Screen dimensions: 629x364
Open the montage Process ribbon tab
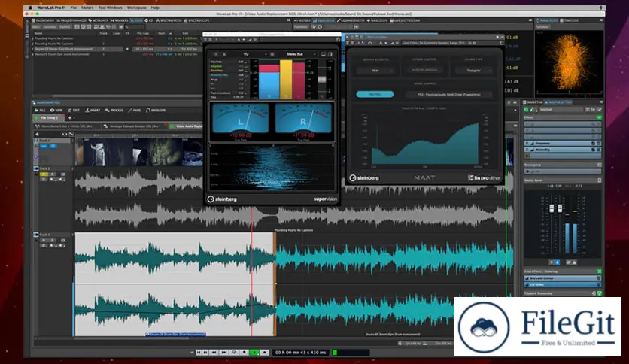tap(114, 111)
